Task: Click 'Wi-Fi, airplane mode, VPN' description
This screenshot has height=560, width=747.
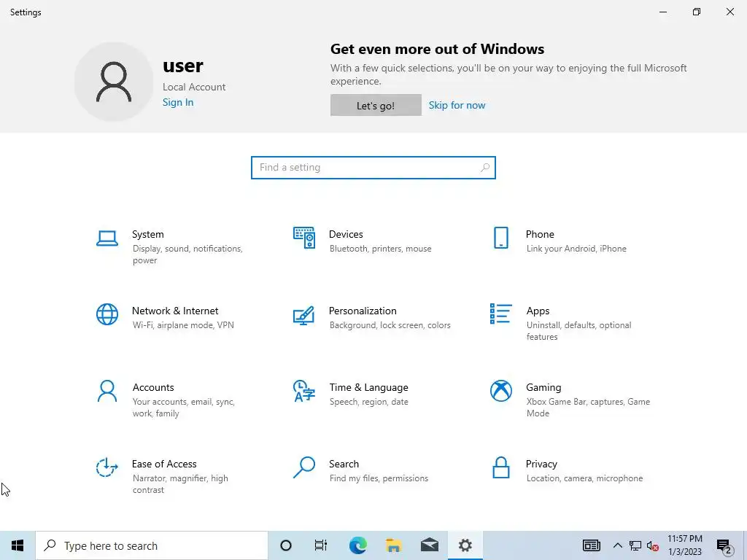Action: pyautogui.click(x=183, y=325)
